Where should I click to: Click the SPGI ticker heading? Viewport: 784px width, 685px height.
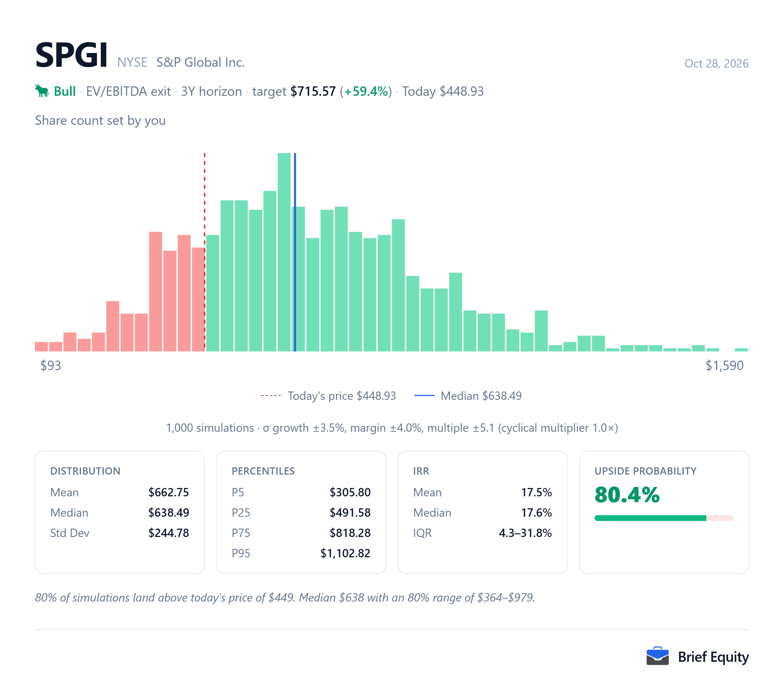(71, 56)
